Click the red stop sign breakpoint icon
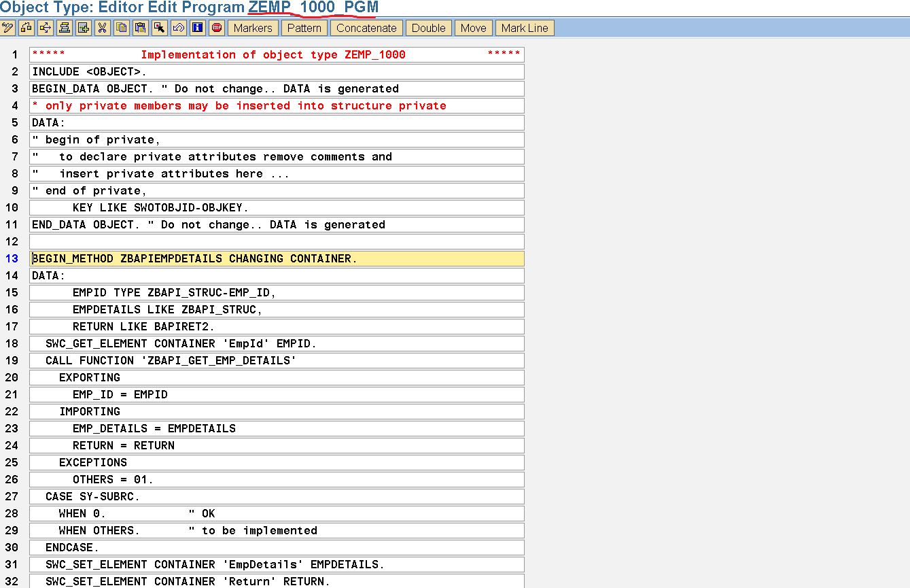The height and width of the screenshot is (588, 910). [x=217, y=27]
